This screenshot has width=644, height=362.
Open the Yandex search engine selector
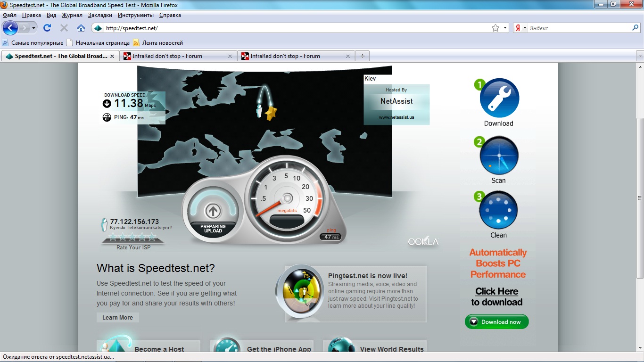[x=520, y=28]
